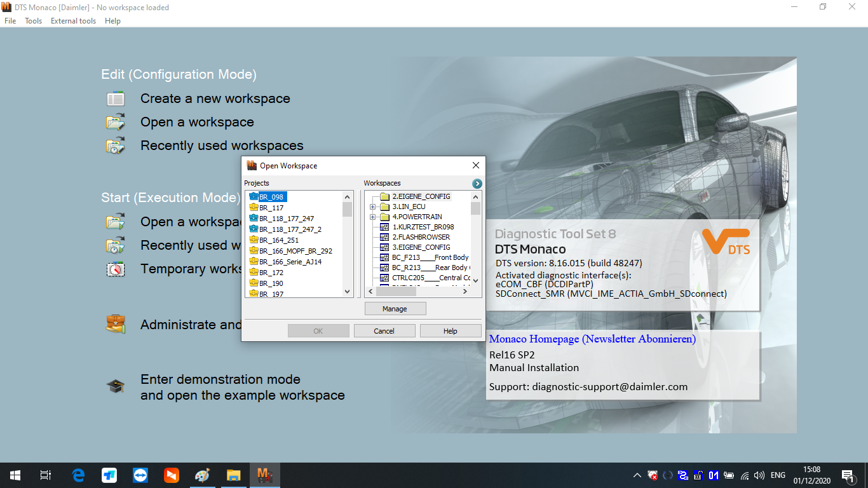Select project BR_118_177_247_2
Viewport: 868px width, 488px height.
click(x=290, y=229)
